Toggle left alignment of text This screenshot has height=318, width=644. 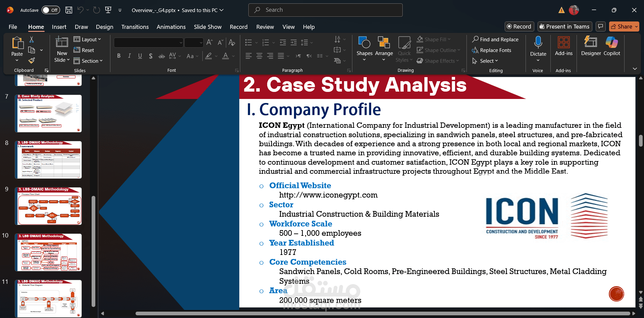pos(249,56)
